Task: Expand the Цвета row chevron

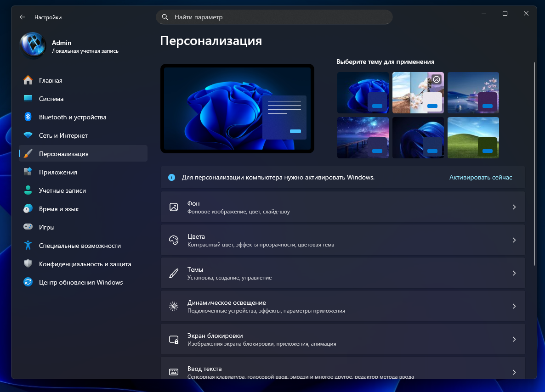Action: coord(514,240)
